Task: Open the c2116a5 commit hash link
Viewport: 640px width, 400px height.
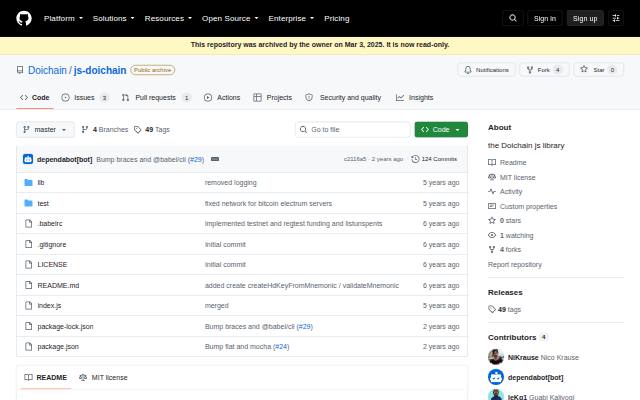Action: click(355, 159)
